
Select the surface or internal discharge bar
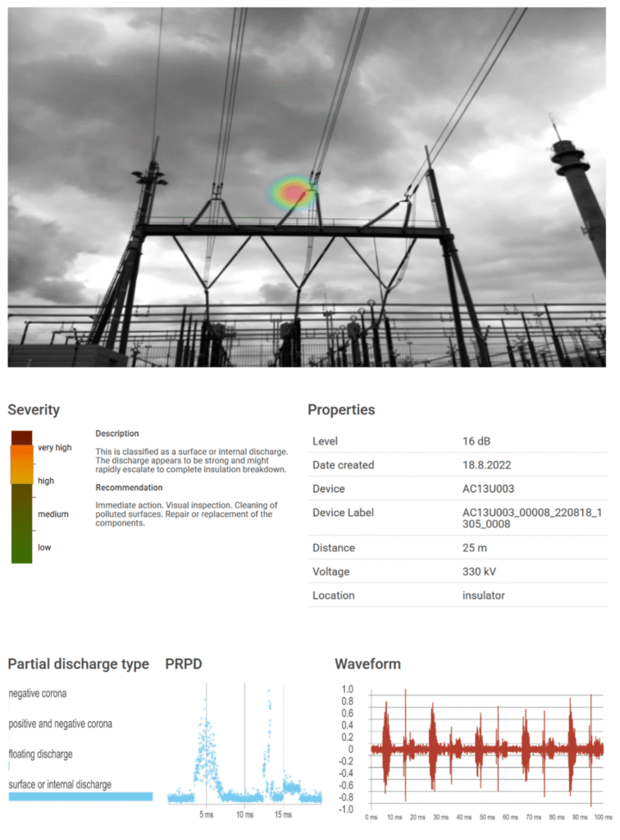coord(80,797)
